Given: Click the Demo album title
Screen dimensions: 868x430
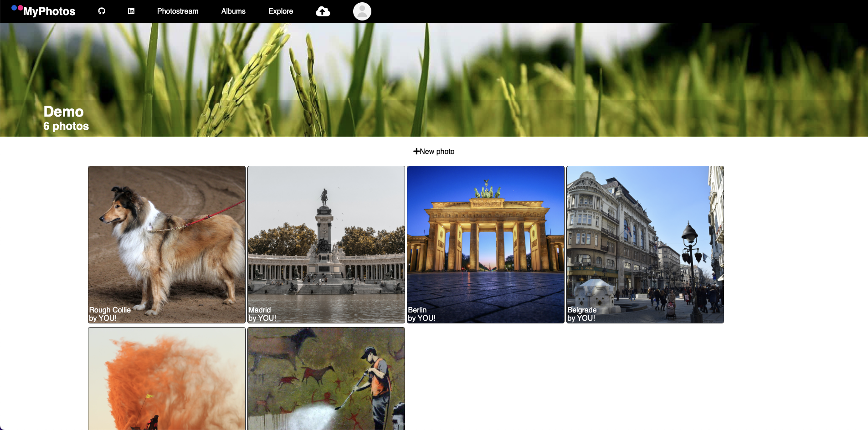Looking at the screenshot, I should 63,112.
